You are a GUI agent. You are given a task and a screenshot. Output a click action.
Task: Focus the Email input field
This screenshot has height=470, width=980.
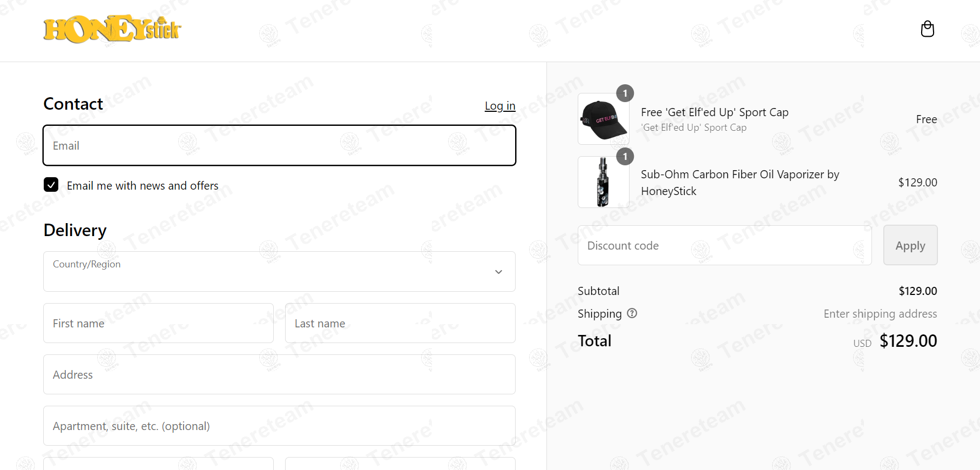coord(279,145)
